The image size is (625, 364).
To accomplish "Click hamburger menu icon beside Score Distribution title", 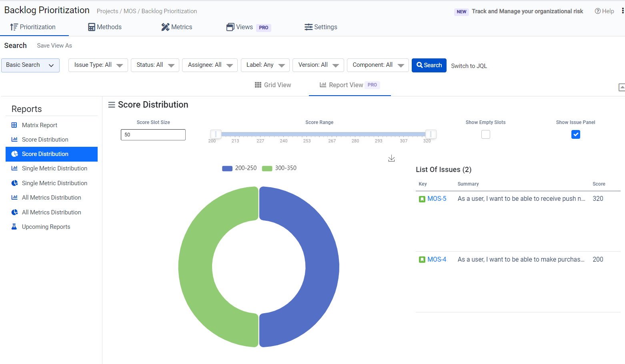I will click(x=112, y=105).
